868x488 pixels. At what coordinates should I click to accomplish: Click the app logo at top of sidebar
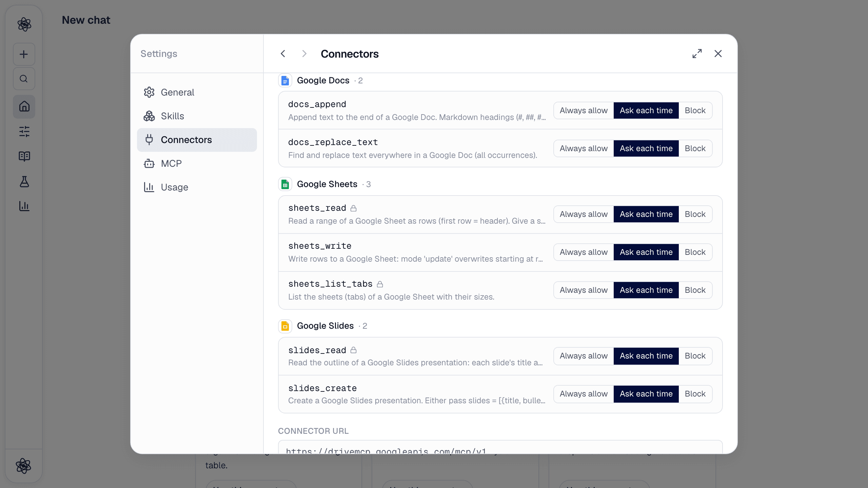(x=24, y=24)
